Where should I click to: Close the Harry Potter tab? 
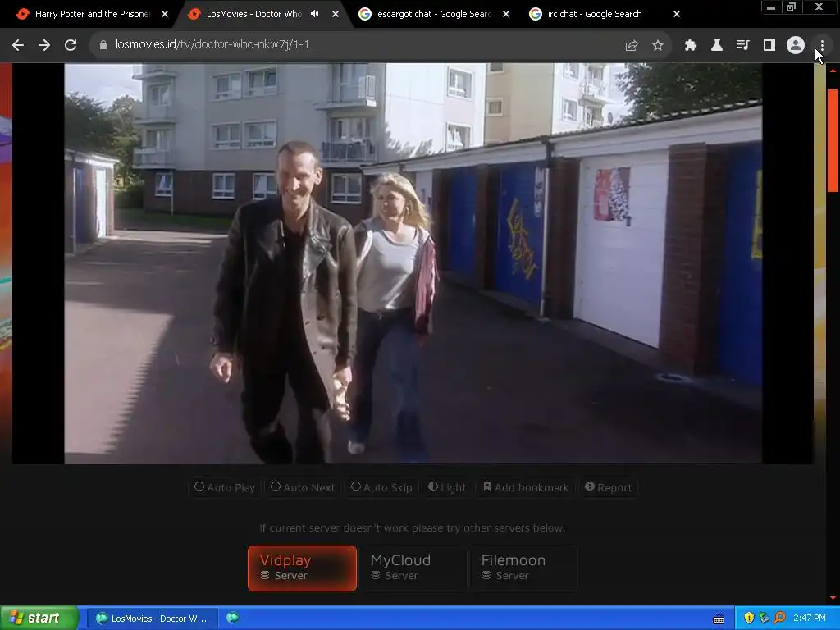coord(165,14)
